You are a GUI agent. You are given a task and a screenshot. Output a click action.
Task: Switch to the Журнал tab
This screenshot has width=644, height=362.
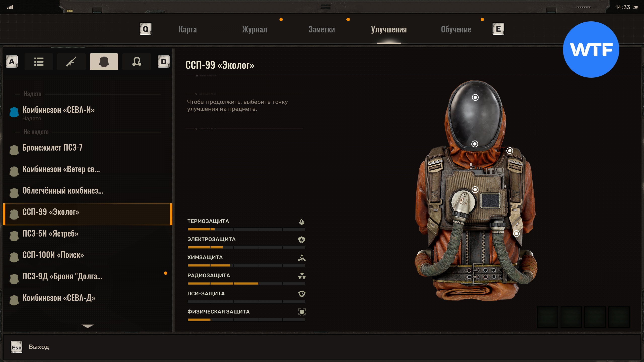pos(254,29)
